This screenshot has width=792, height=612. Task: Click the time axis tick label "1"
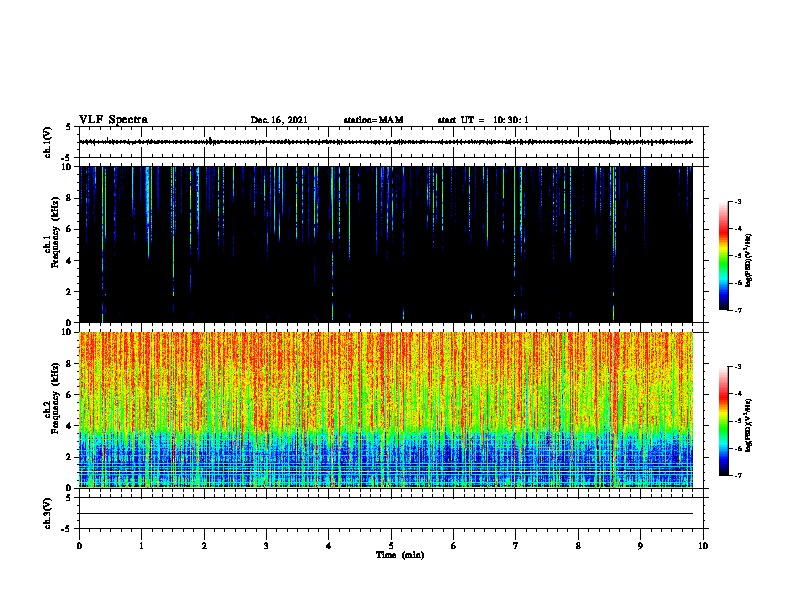[x=141, y=546]
